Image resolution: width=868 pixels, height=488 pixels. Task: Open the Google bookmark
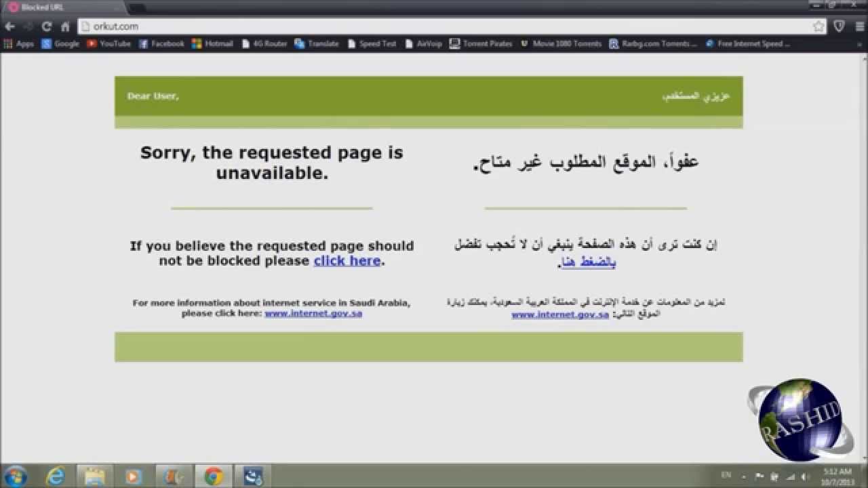tap(60, 43)
